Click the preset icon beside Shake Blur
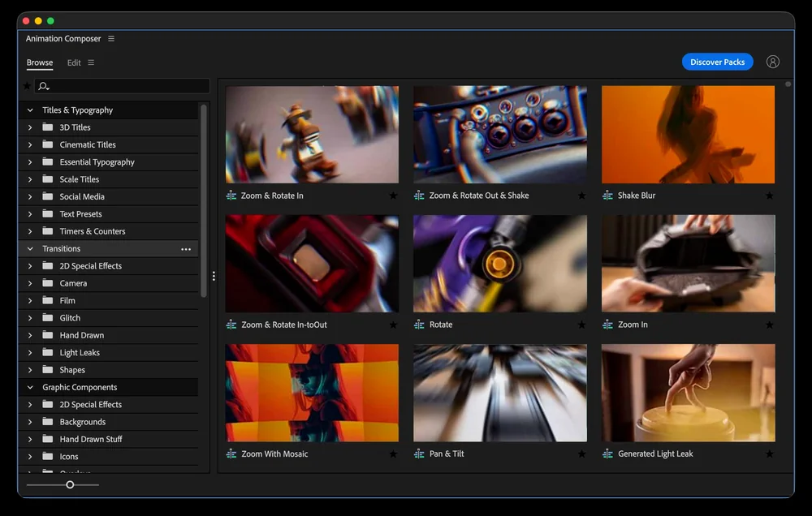 (607, 196)
